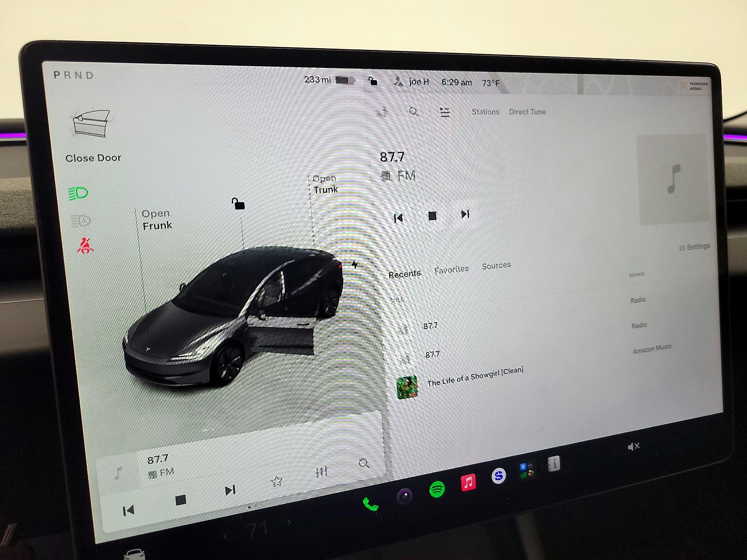747x560 pixels.
Task: Tap the 71 temperature setting
Action: 257,530
